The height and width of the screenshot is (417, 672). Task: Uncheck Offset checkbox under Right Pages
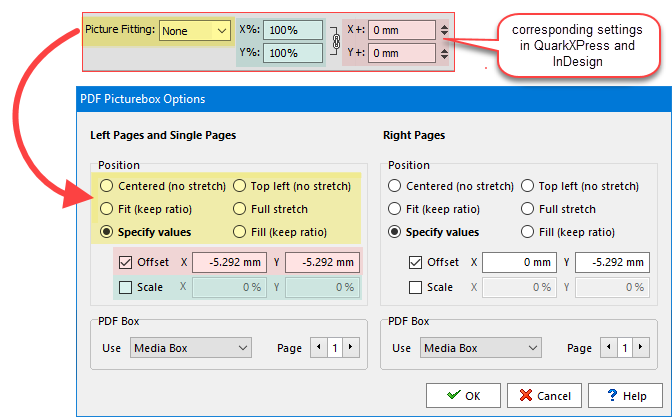coord(415,262)
